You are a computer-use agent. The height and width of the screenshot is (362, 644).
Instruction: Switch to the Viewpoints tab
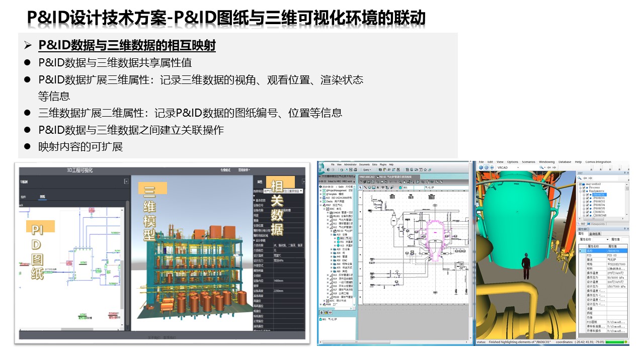(597, 224)
